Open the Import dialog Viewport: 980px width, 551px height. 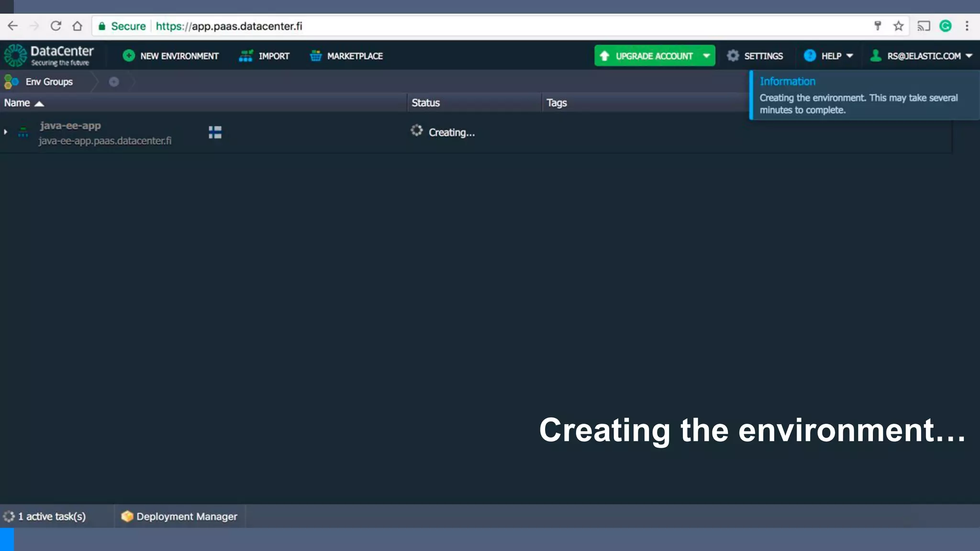264,56
